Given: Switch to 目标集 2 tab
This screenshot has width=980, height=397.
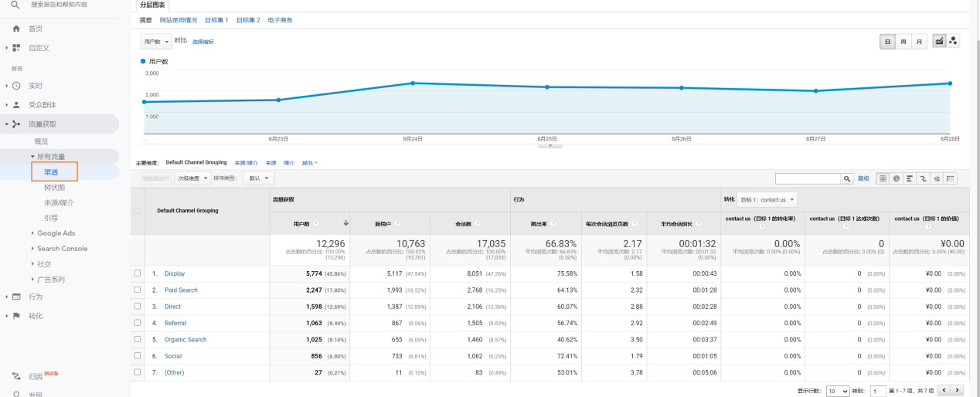Looking at the screenshot, I should (248, 20).
